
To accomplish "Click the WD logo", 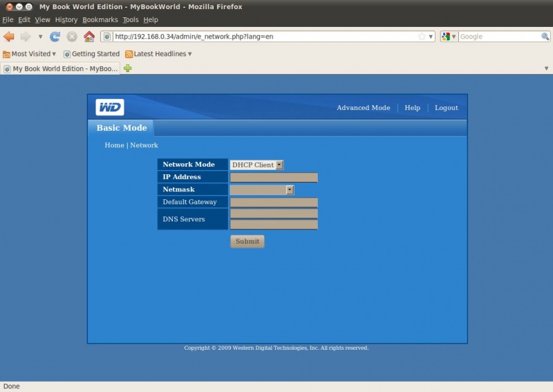I will pos(110,107).
